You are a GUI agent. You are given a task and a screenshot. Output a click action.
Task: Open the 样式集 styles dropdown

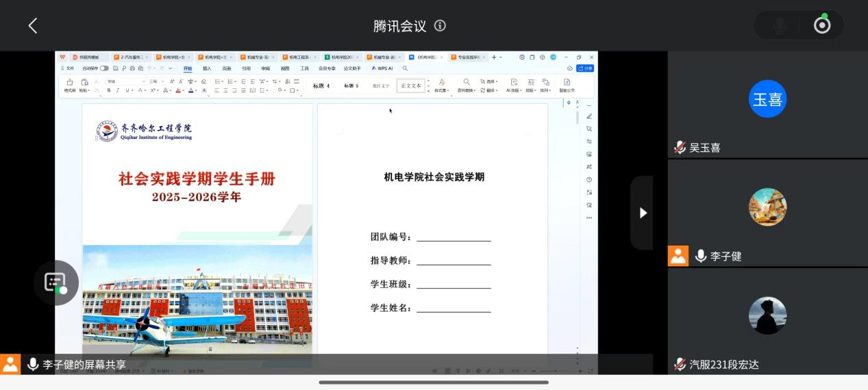point(442,86)
